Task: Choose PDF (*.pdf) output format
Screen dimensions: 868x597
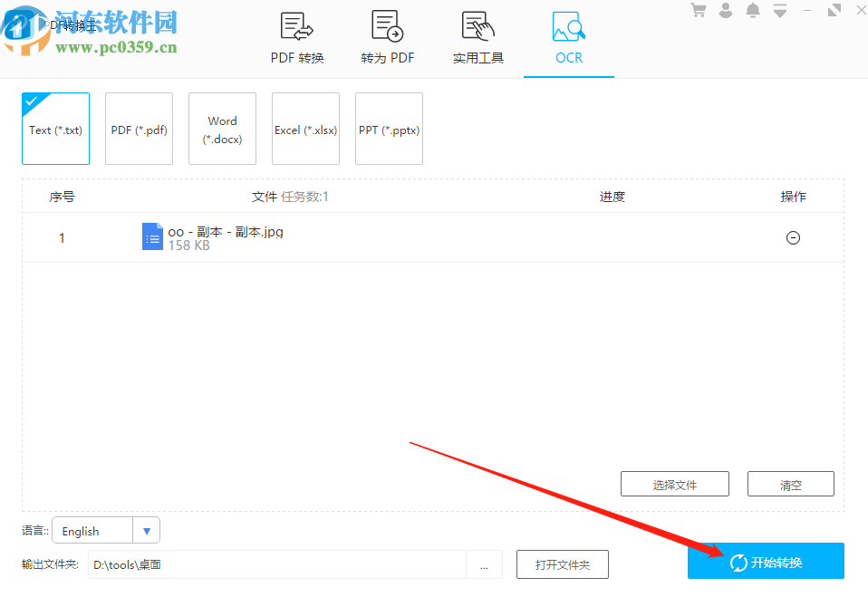Action: point(139,130)
